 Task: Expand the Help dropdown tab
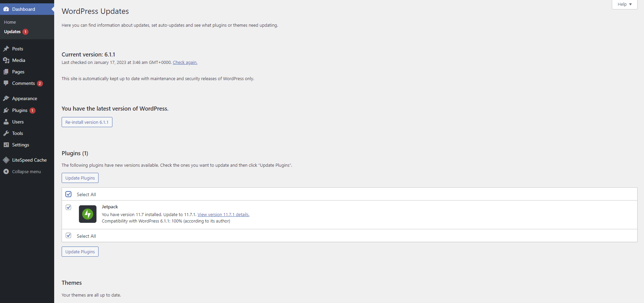[x=624, y=4]
